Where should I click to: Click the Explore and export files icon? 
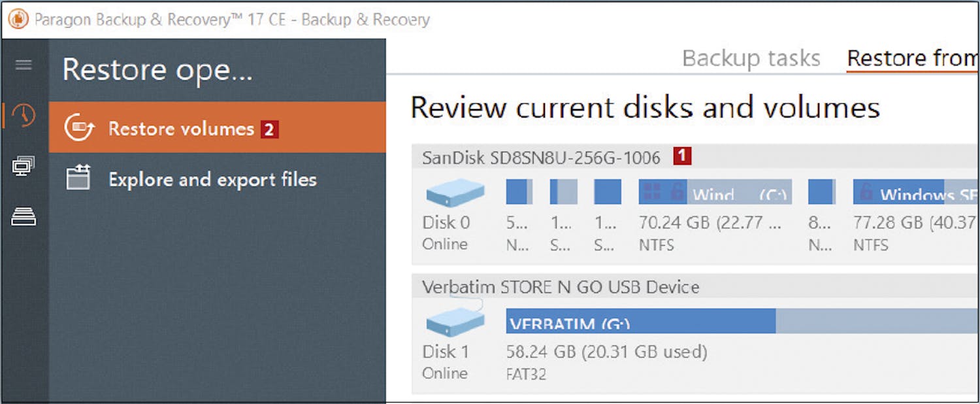(79, 178)
